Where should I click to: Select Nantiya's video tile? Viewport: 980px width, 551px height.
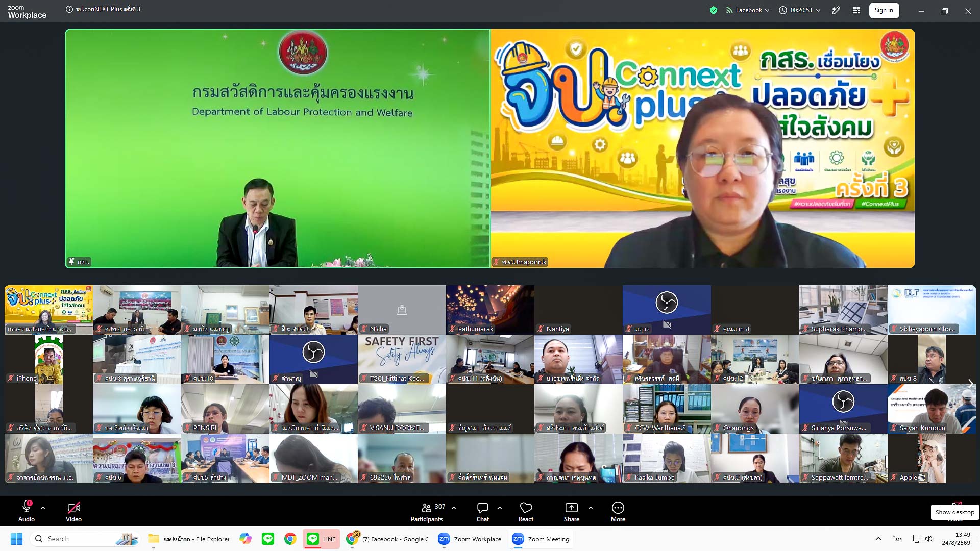point(578,310)
